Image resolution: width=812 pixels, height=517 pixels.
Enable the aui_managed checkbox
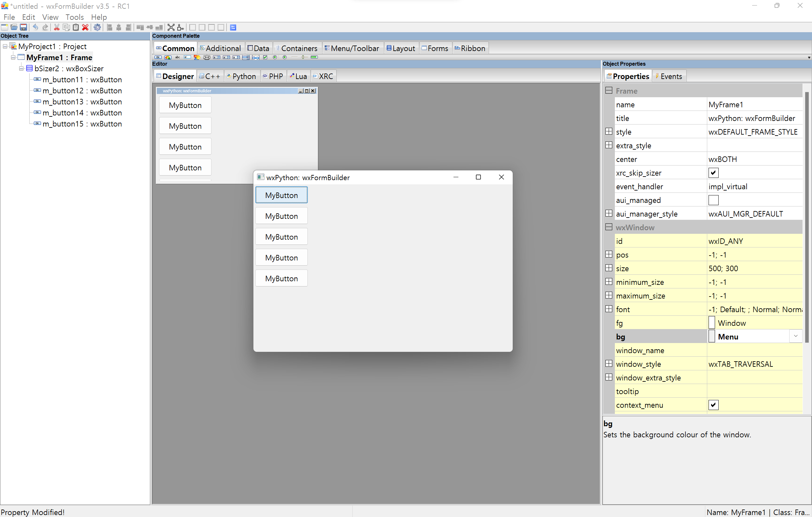pos(713,200)
